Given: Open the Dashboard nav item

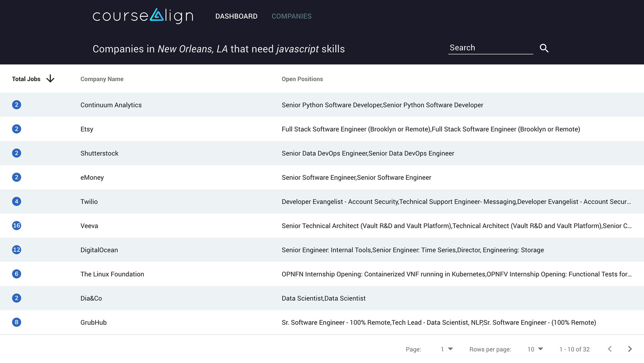Looking at the screenshot, I should coord(236,16).
